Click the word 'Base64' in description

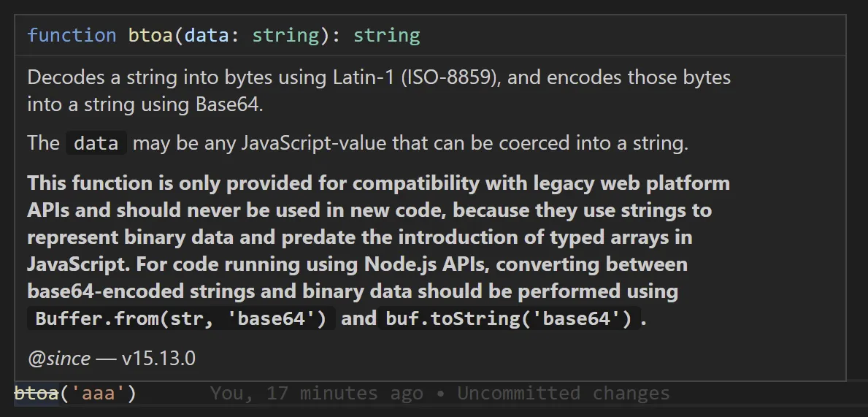227,104
